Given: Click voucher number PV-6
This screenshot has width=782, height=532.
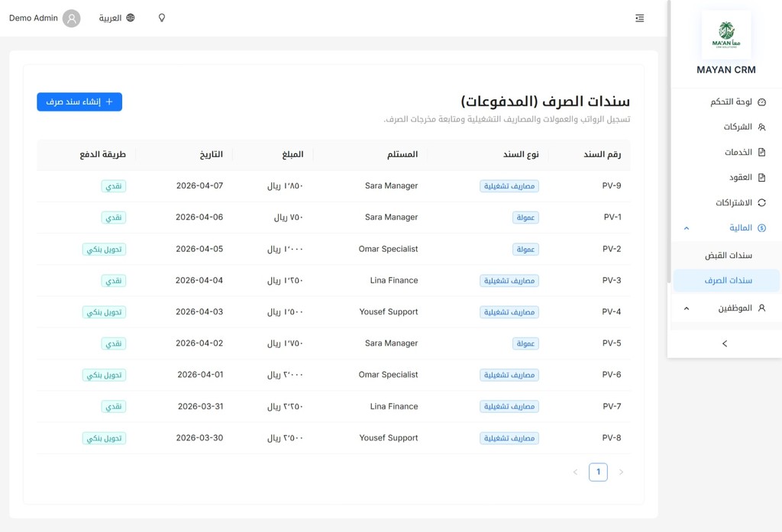Looking at the screenshot, I should click(x=612, y=375).
